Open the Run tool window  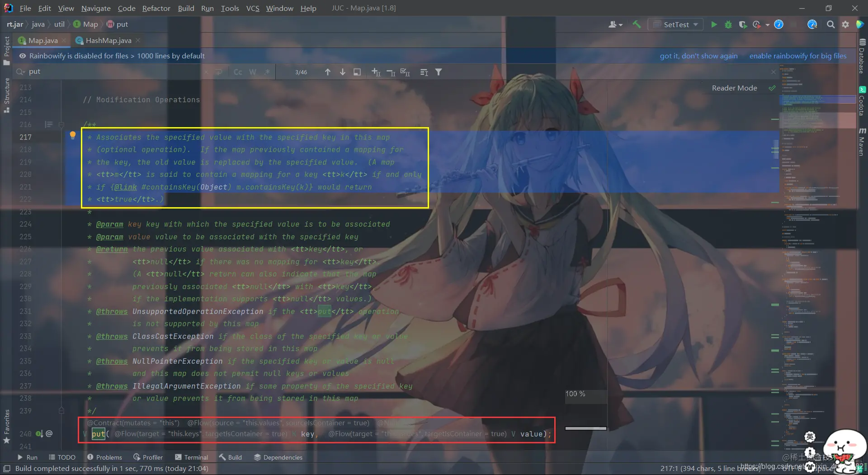(x=28, y=457)
